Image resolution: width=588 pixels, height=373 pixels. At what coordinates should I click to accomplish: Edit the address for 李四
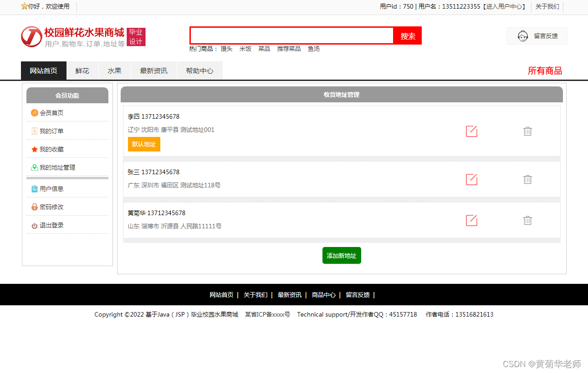tap(471, 131)
